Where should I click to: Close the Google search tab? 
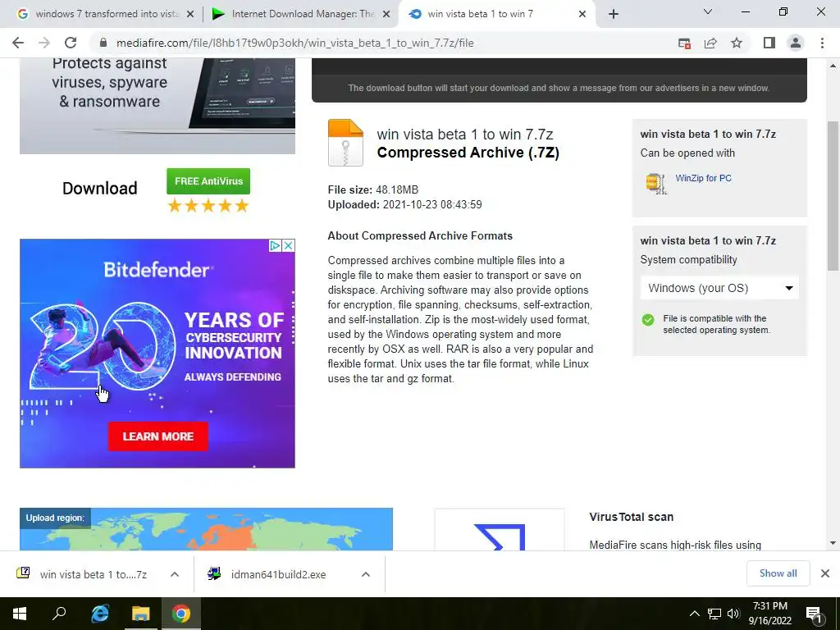pos(190,15)
